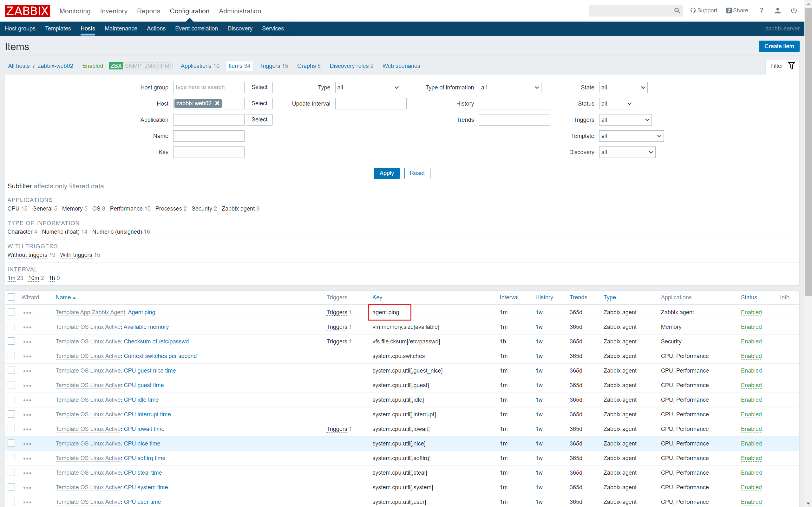Open wizard menu for Context switches per second

click(x=27, y=356)
